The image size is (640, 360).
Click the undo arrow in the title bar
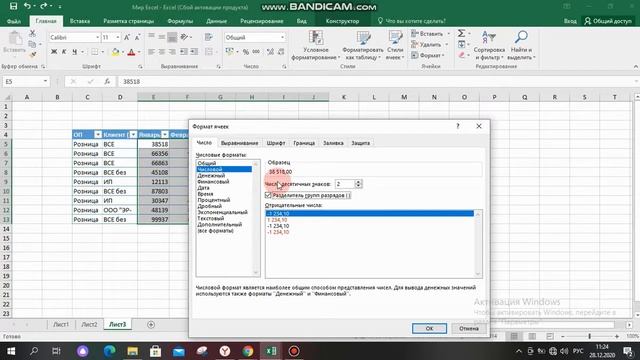27,6
